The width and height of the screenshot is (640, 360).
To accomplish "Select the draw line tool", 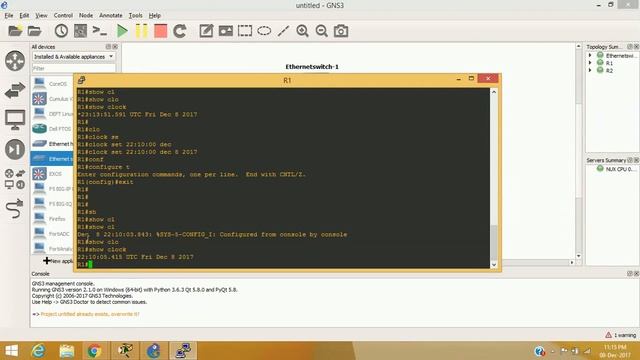I will [283, 31].
